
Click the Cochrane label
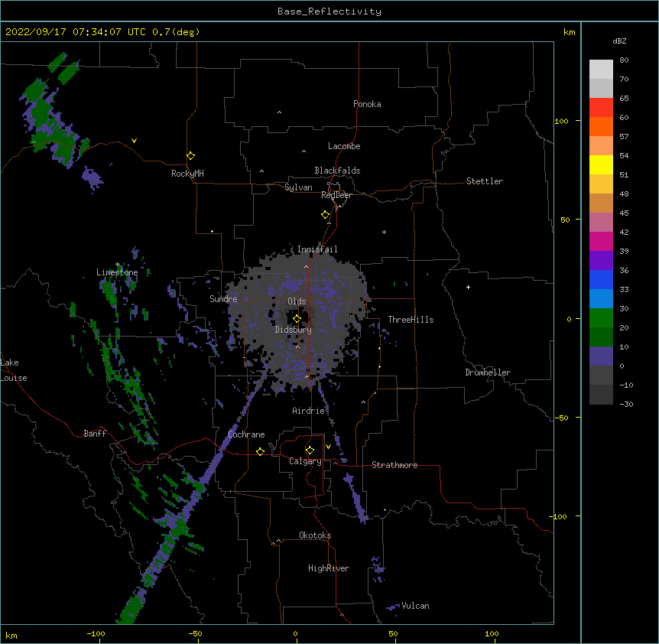click(x=246, y=434)
